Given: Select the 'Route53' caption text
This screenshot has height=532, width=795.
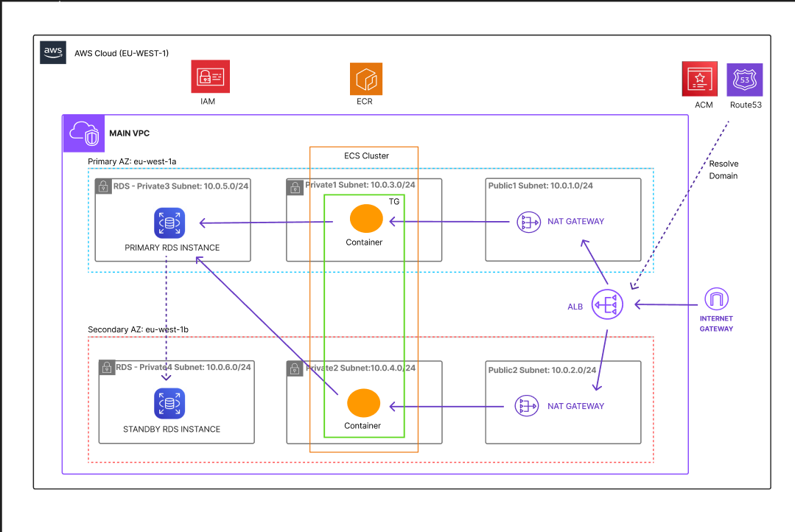Looking at the screenshot, I should pos(746,105).
